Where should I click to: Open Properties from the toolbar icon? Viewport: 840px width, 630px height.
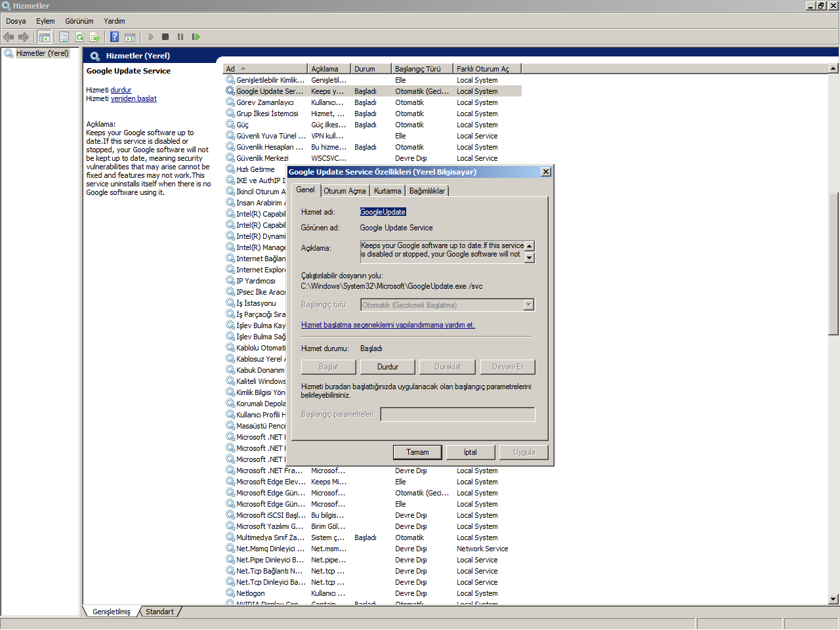pos(64,37)
